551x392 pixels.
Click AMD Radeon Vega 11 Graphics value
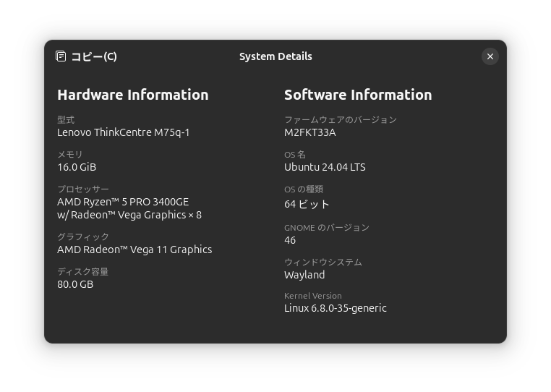[x=134, y=250]
